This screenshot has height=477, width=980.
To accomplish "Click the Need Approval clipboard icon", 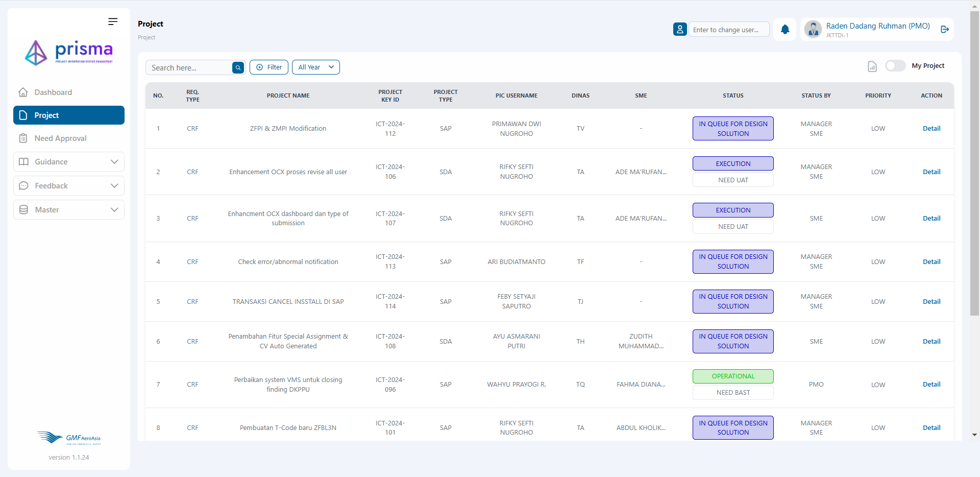I will point(23,138).
